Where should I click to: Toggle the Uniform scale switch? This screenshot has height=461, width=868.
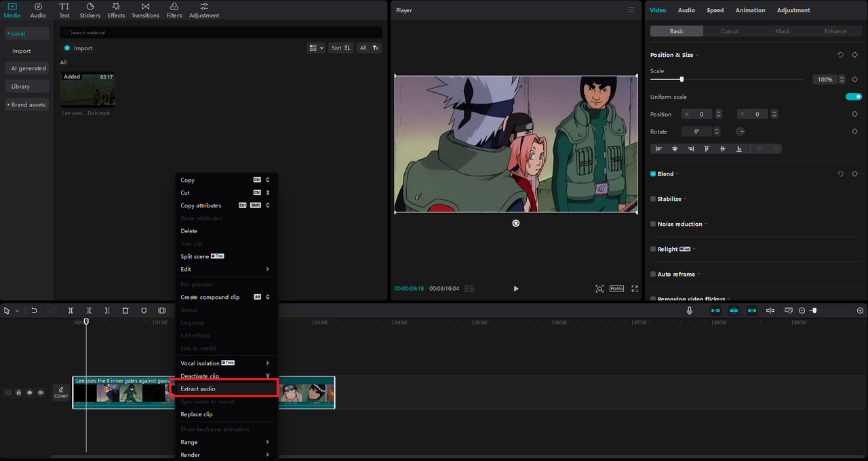(854, 97)
